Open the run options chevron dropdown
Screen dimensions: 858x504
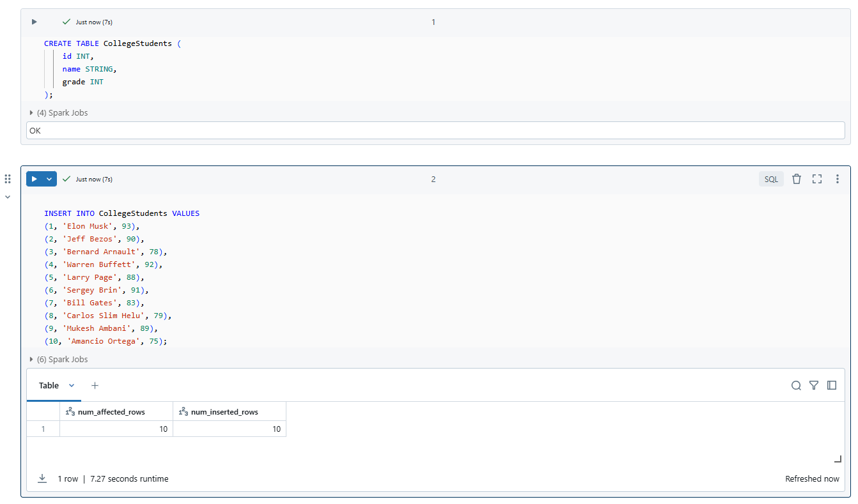[49, 179]
